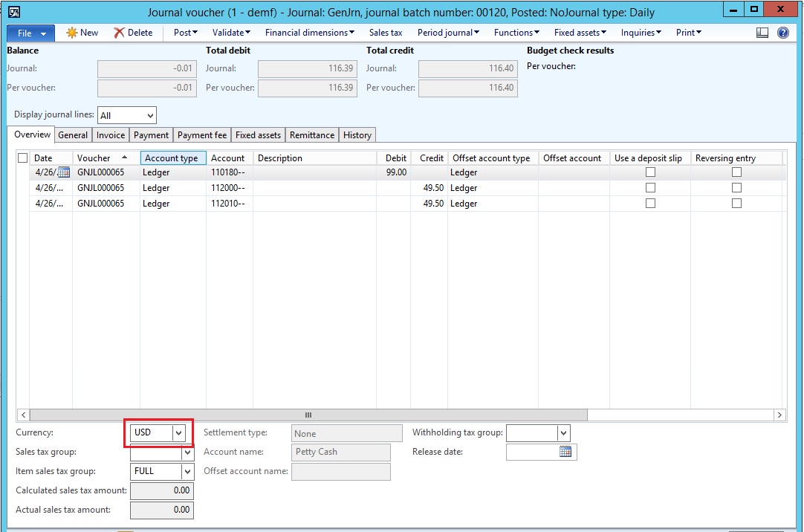Open the Help question mark icon
The image size is (804, 532).
coord(782,33)
